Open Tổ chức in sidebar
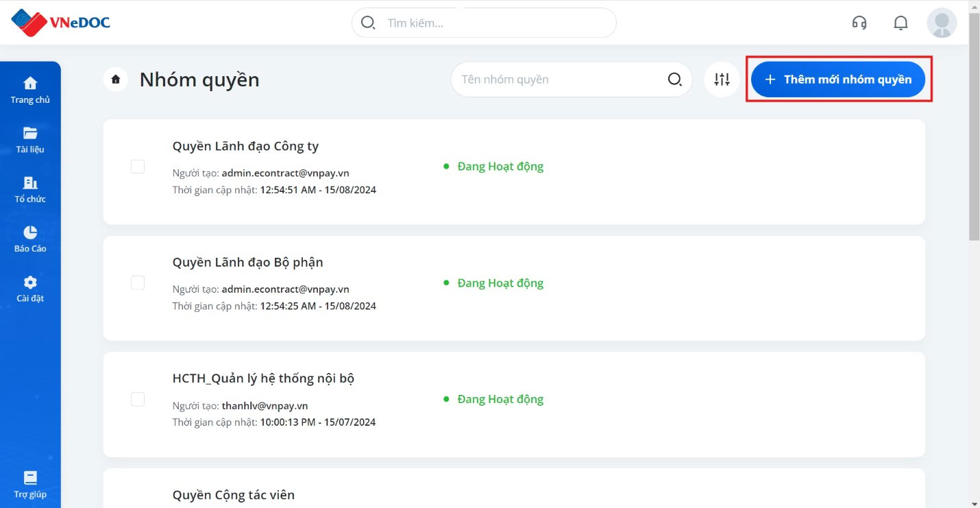The width and height of the screenshot is (980, 508). (30, 190)
